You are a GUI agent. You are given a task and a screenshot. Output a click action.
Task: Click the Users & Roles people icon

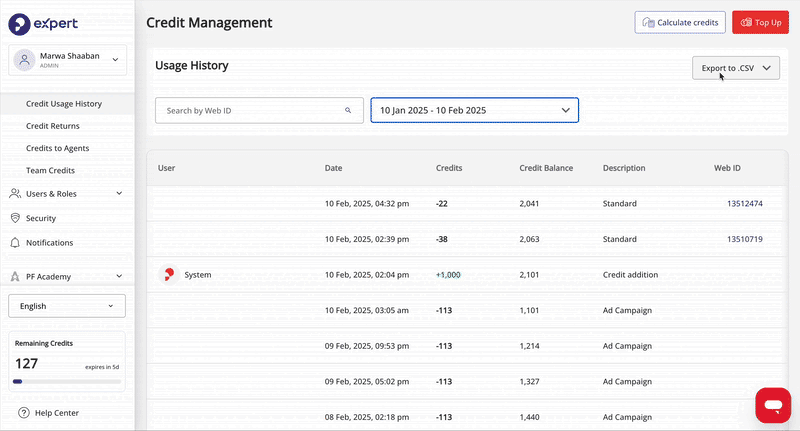pos(16,194)
